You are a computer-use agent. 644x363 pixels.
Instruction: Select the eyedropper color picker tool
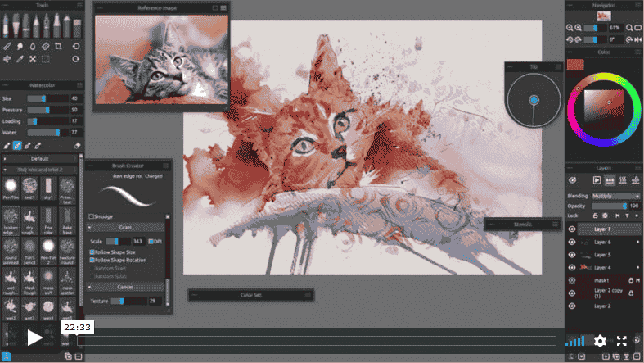[x=20, y=59]
